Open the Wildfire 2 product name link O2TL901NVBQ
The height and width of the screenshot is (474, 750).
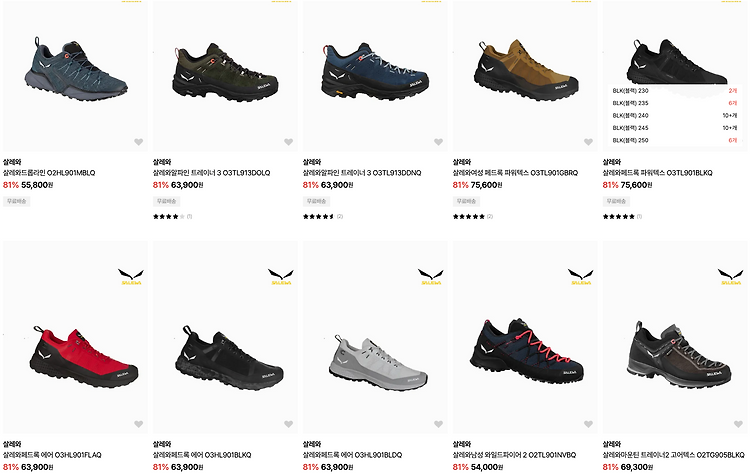pos(514,455)
